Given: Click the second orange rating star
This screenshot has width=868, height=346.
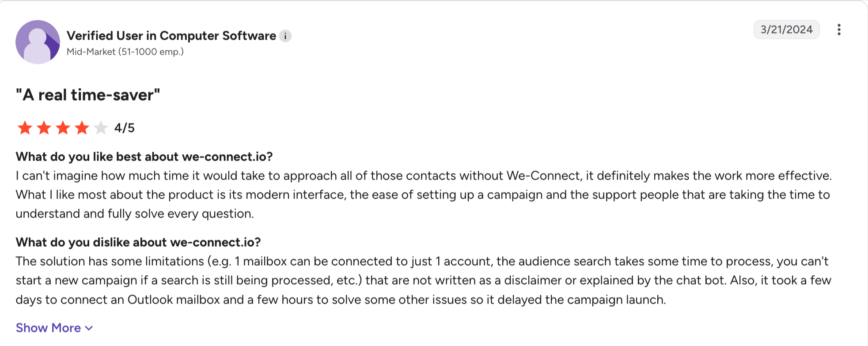Looking at the screenshot, I should click(x=44, y=128).
